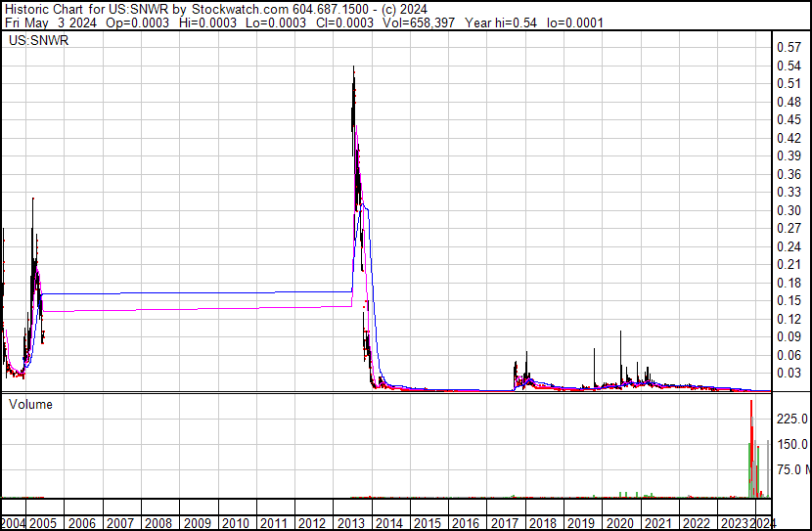Click the 2005 price spike peak near 0.32
The image size is (812, 531).
tap(32, 199)
